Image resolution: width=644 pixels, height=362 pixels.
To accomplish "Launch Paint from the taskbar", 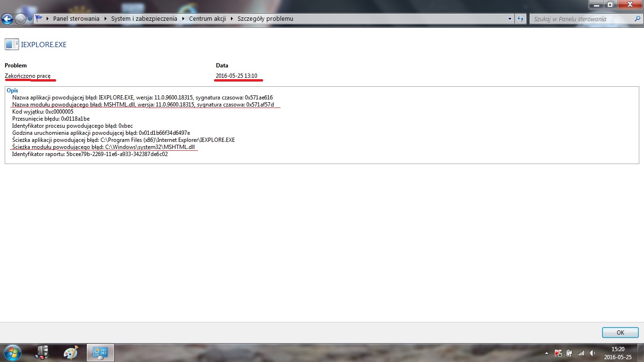I will point(71,353).
